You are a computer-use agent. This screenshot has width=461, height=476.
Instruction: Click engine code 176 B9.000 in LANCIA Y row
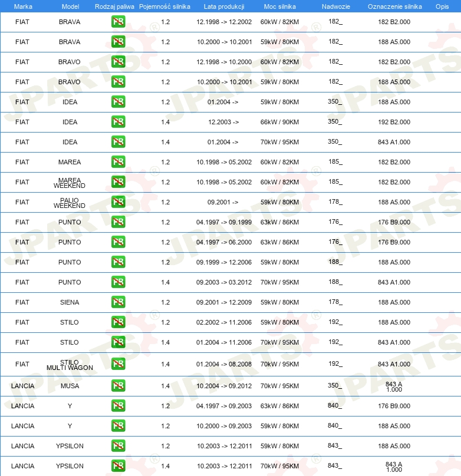pos(394,406)
